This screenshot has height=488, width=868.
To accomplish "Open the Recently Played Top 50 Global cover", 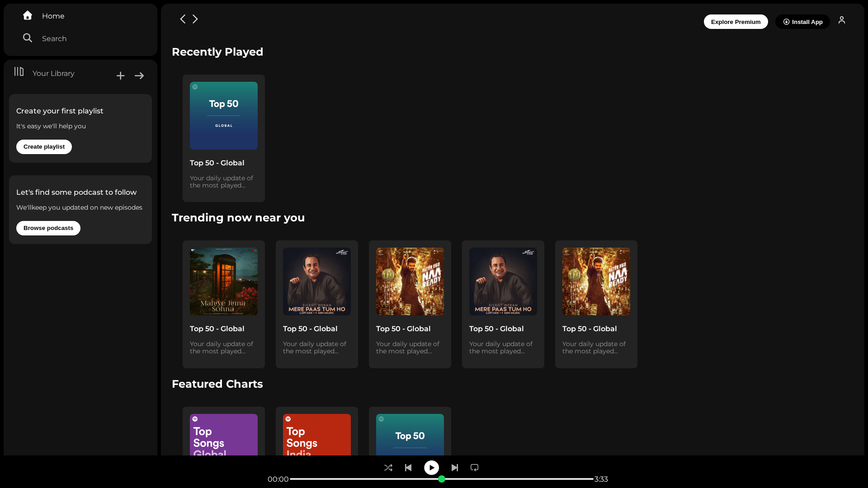I will click(224, 116).
